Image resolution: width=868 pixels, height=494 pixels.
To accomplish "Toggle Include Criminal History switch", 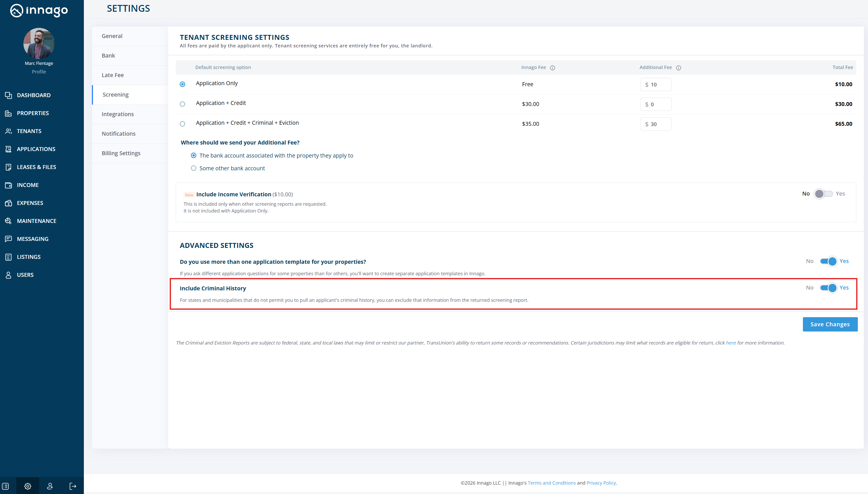I will point(828,288).
